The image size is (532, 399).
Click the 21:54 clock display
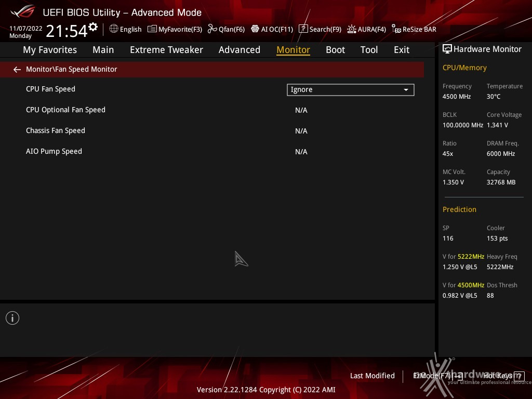click(67, 31)
